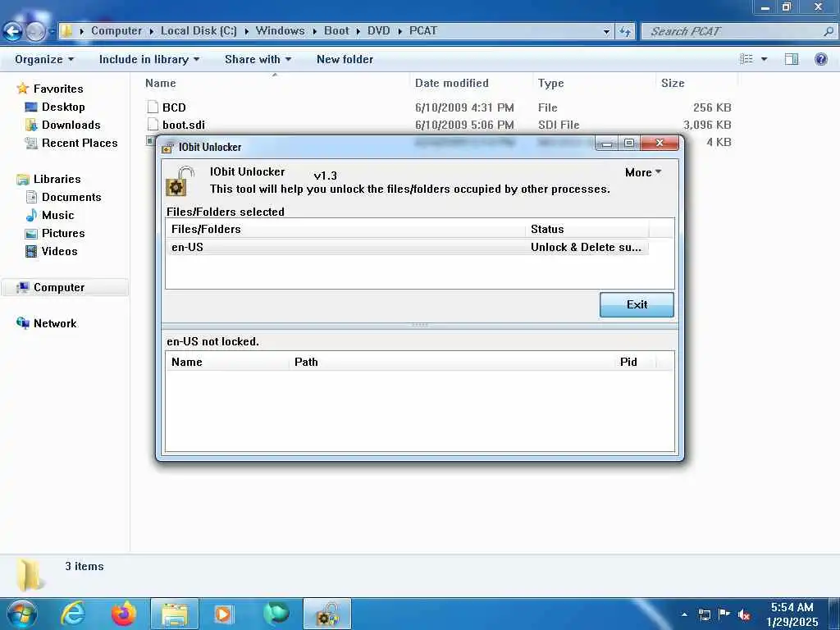Image resolution: width=840 pixels, height=630 pixels.
Task: Click the IObit Unlocker title bar icon
Action: pyautogui.click(x=167, y=148)
